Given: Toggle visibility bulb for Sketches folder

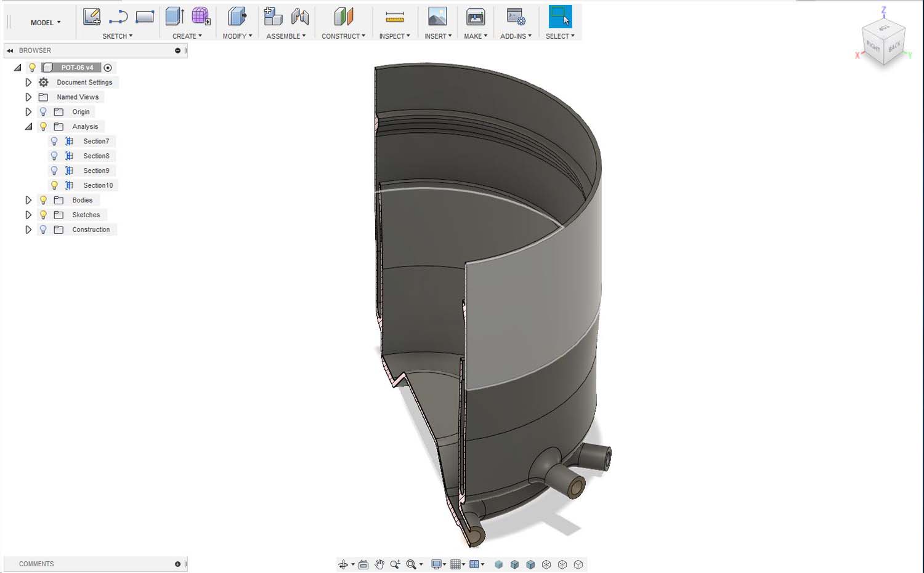Looking at the screenshot, I should click(x=43, y=215).
